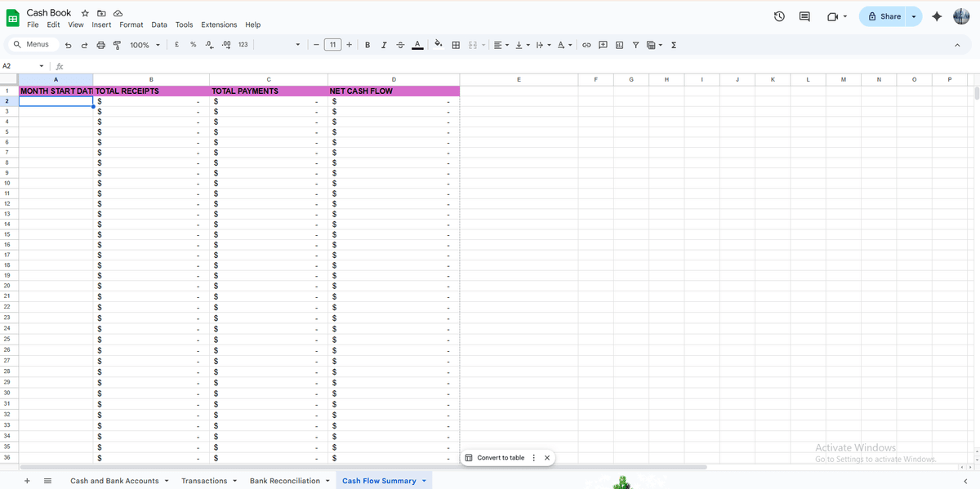Open Cash Flow Summary tab arrow
The image size is (980, 489).
point(424,481)
